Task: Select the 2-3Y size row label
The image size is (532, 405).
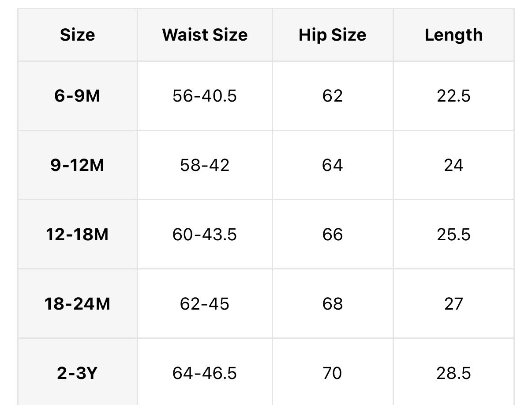Action: pos(77,373)
